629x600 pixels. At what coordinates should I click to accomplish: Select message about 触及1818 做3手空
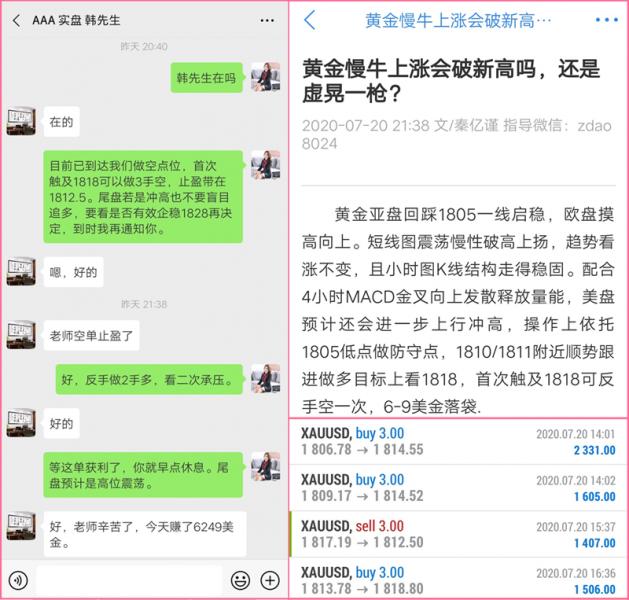tap(143, 197)
